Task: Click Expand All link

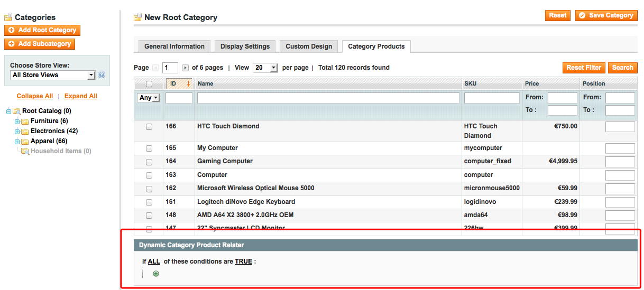Action: click(81, 96)
